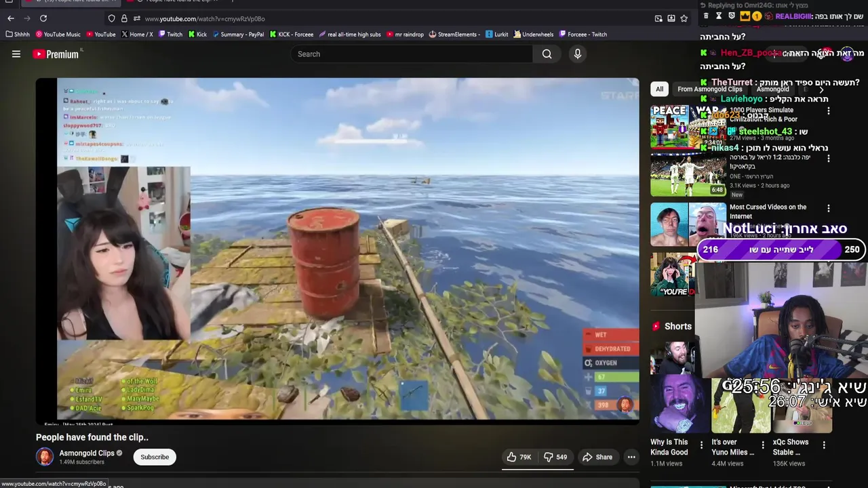Open more actions three-dot menu under video

click(x=631, y=457)
